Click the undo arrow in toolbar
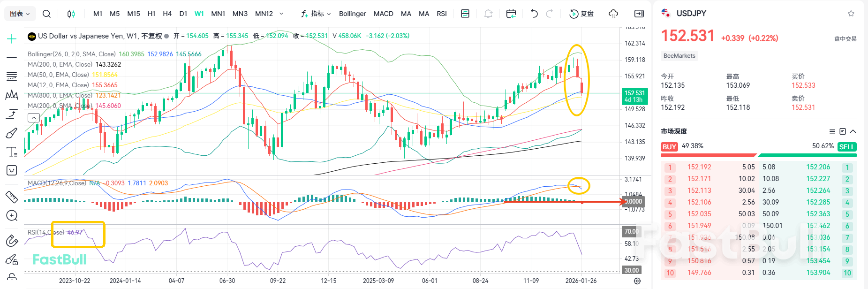Image resolution: width=868 pixels, height=289 pixels. pyautogui.click(x=534, y=14)
